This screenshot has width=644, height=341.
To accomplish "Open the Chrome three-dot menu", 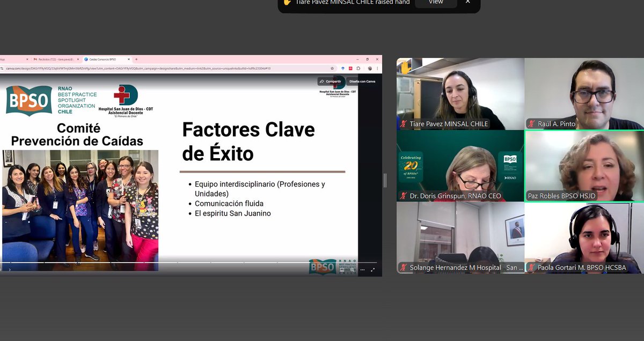I will click(377, 69).
